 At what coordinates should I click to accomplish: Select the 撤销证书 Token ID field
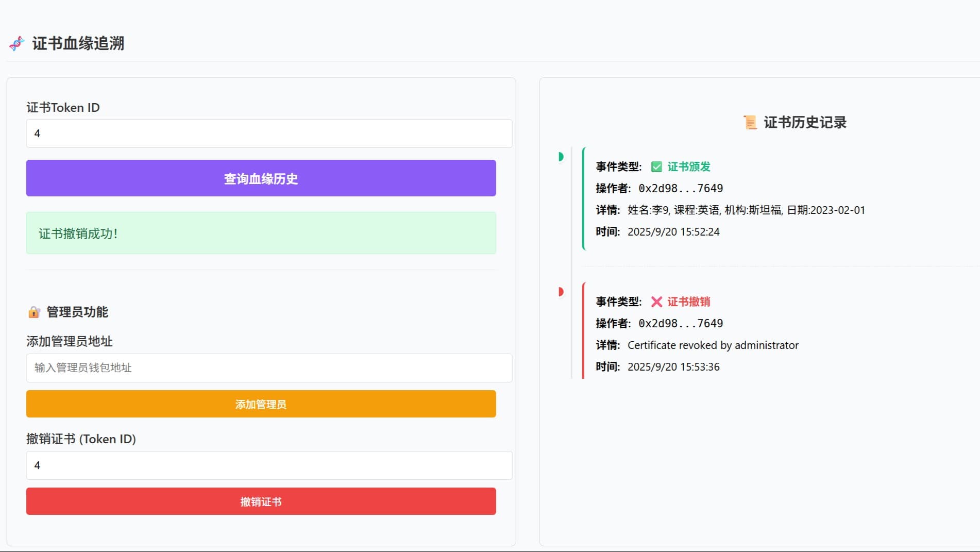coord(269,465)
